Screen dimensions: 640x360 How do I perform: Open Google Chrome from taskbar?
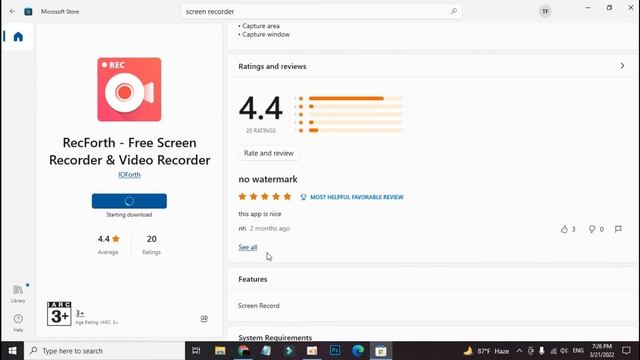tap(244, 351)
